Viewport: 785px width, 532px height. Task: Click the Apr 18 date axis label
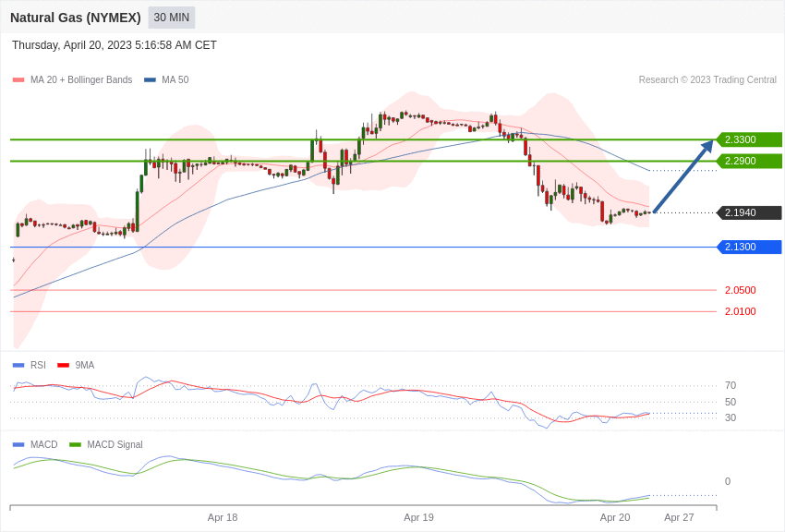pyautogui.click(x=223, y=517)
